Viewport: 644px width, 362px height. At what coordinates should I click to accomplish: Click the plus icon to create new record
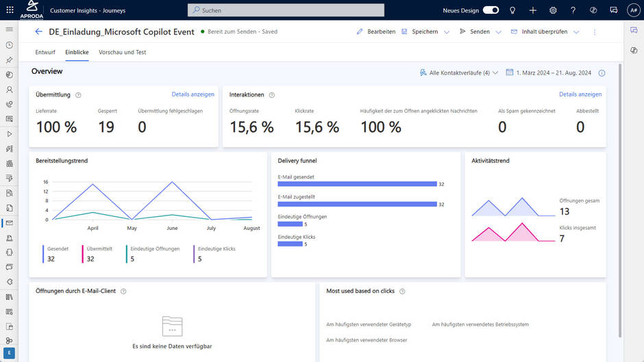tap(533, 10)
